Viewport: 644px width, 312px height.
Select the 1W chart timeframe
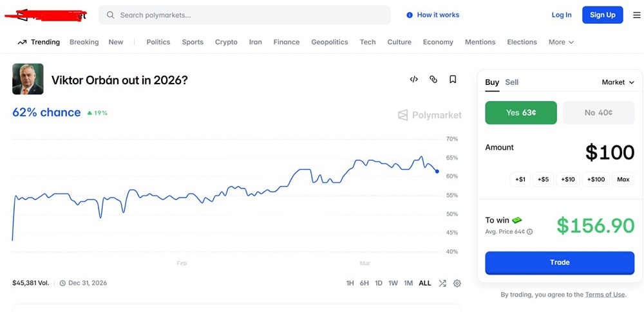point(393,283)
